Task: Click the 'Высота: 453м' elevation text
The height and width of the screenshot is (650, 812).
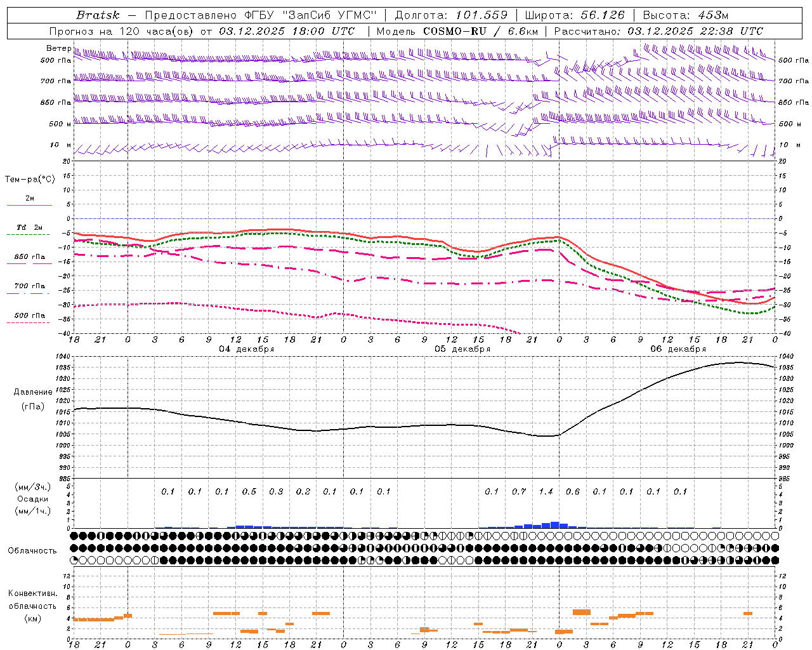Action: point(686,15)
